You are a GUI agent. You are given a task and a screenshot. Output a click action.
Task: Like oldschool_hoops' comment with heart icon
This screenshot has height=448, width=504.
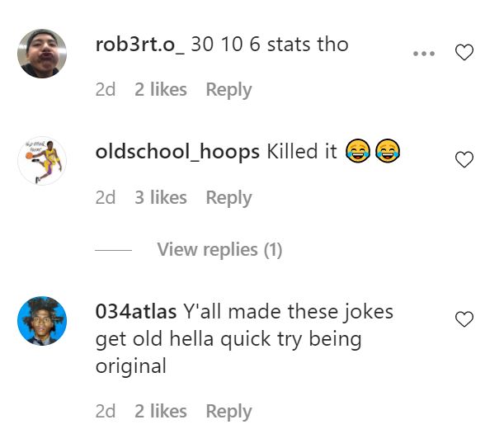[x=464, y=160]
